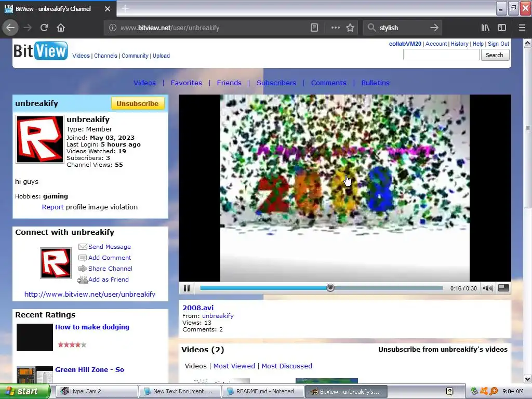Switch to HyperCam 2 in taskbar
Viewport: 532px width, 399px height.
tap(97, 391)
